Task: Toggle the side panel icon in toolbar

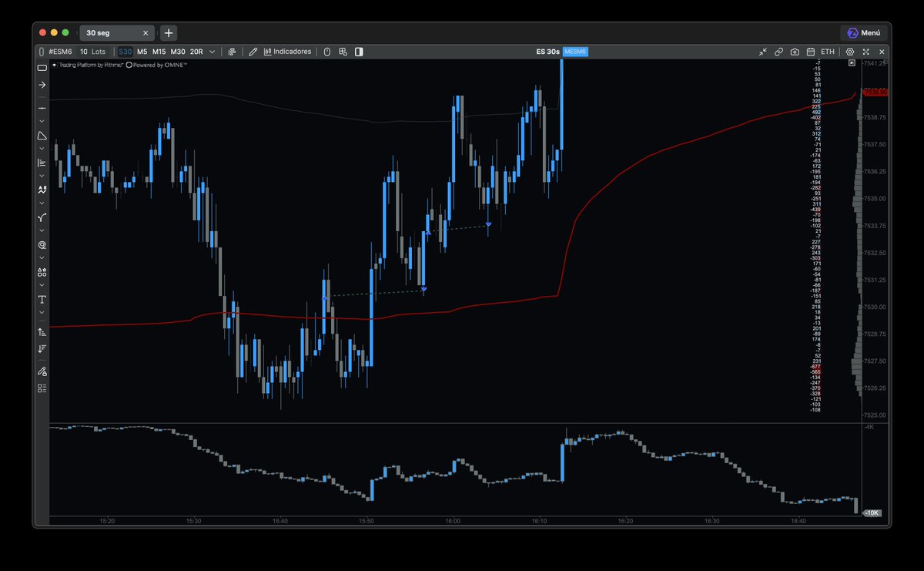Action: coord(359,52)
